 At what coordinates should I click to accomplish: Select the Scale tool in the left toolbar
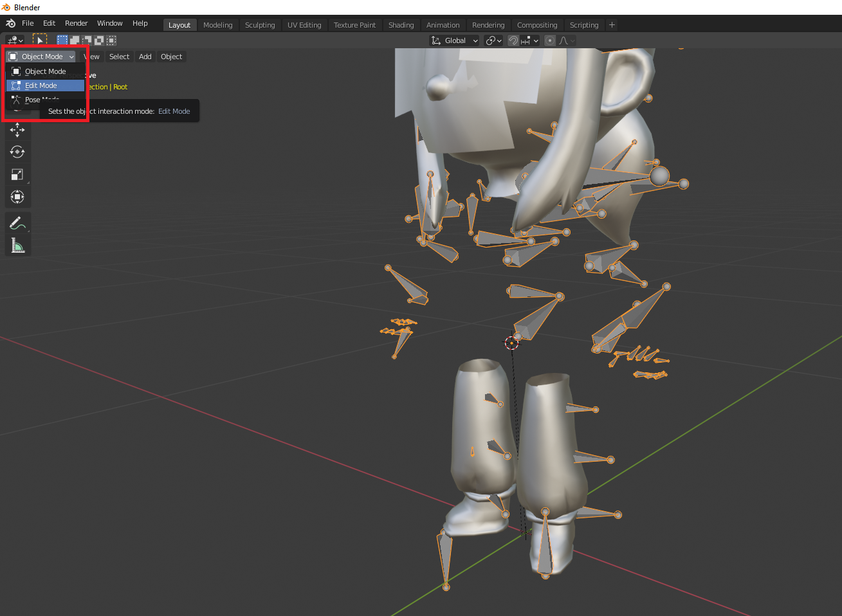pos(17,174)
